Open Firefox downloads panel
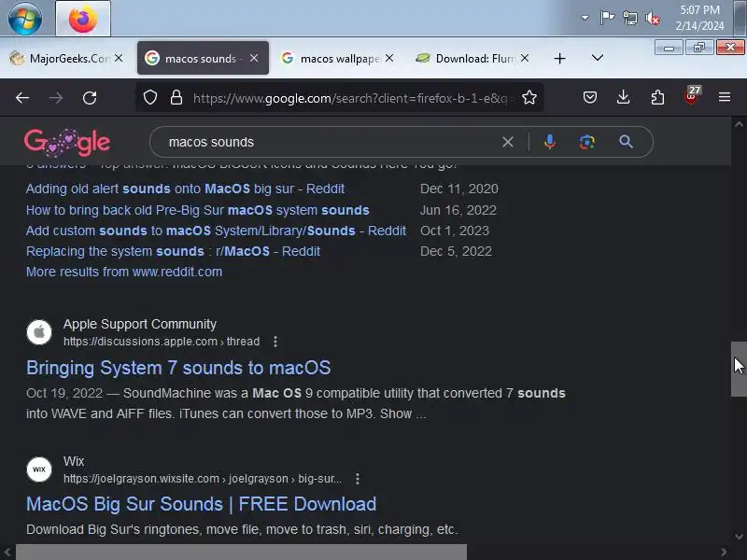 point(623,98)
